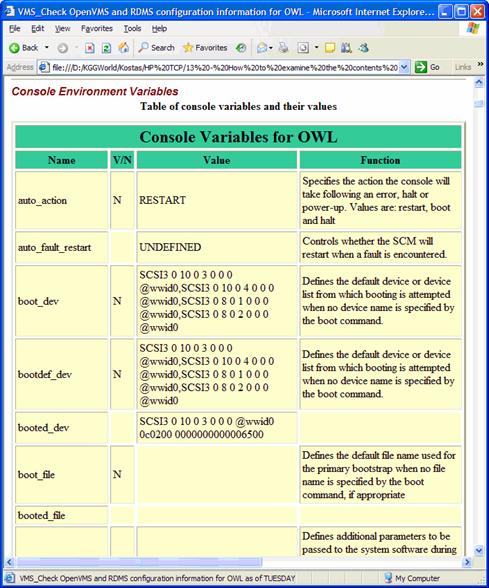Click the vertical scrollbar down arrow

coord(479,550)
